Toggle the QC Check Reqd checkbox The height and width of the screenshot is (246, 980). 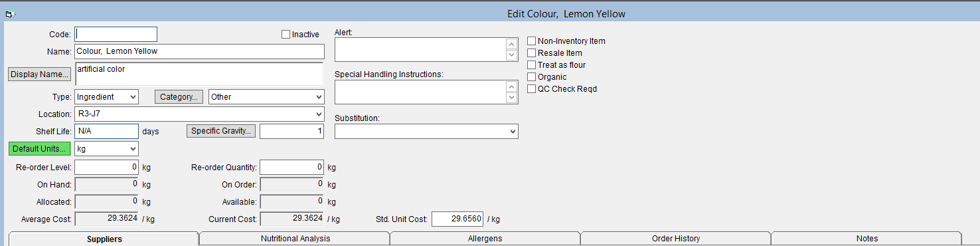click(x=531, y=89)
